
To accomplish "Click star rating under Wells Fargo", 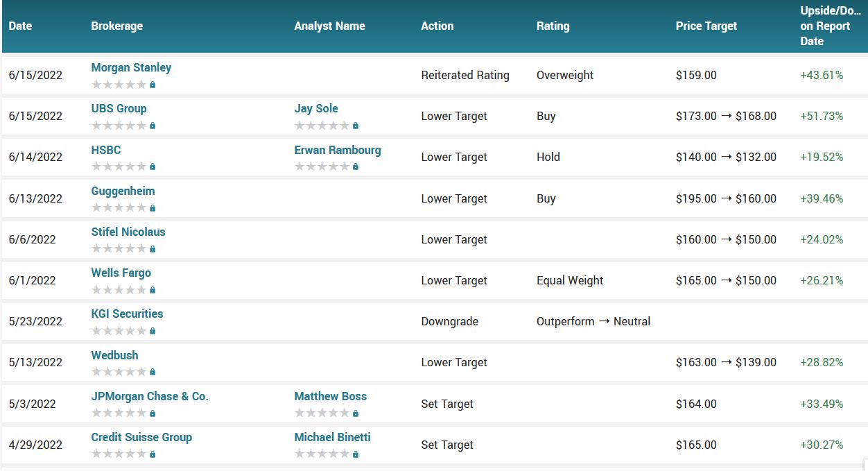I will pyautogui.click(x=119, y=290).
